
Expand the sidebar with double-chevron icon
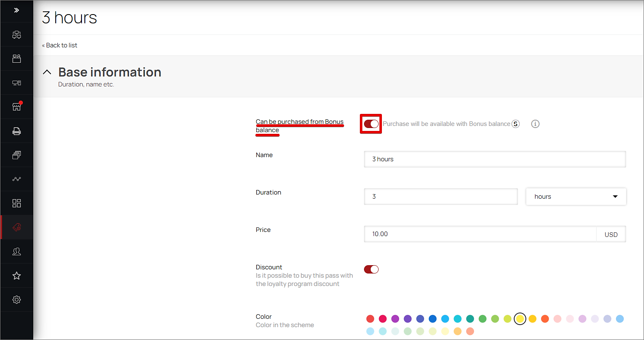pyautogui.click(x=17, y=10)
